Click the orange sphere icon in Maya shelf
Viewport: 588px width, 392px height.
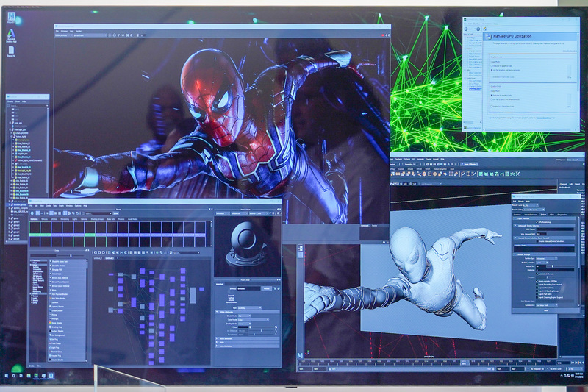[424, 174]
